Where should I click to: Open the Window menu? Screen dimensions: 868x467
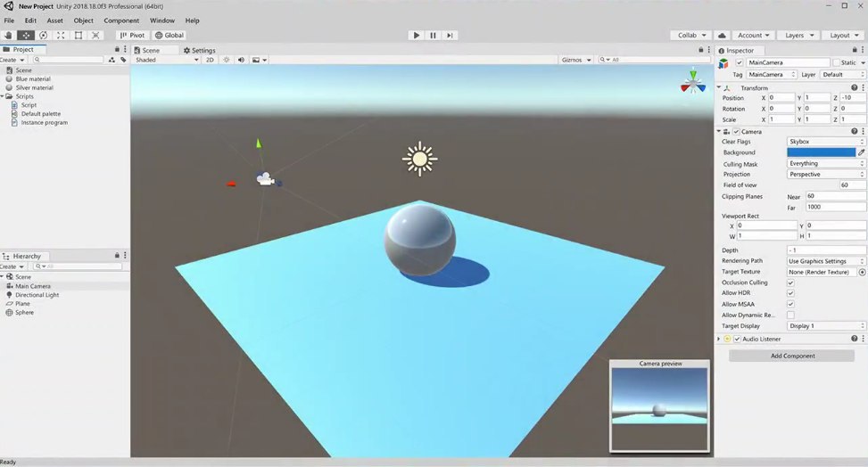(x=162, y=20)
